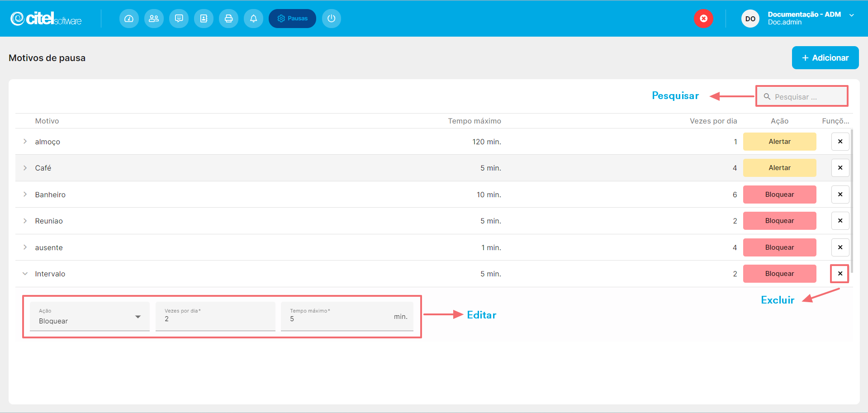Screen dimensions: 868x413
Task: Open the contacts book icon
Action: click(204, 19)
